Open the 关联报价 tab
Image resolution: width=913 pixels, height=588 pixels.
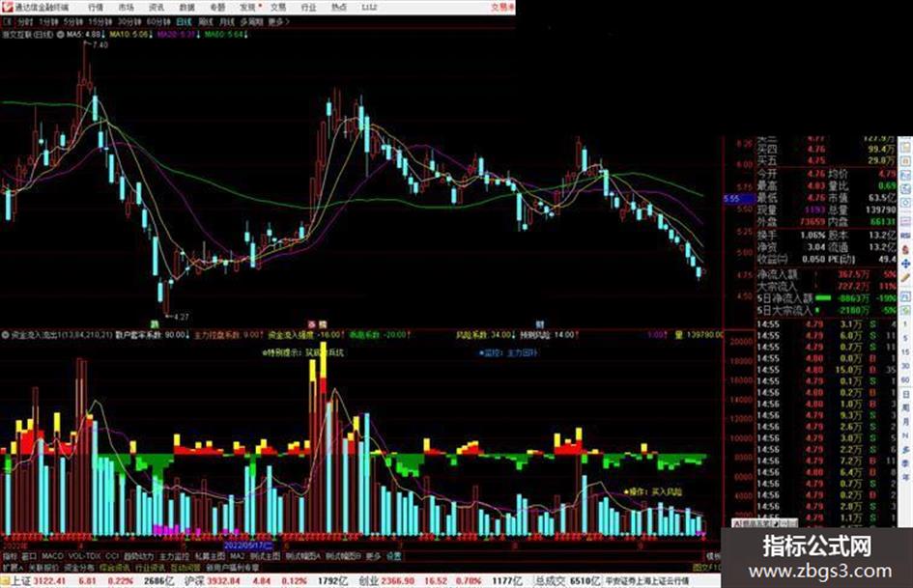click(x=43, y=567)
